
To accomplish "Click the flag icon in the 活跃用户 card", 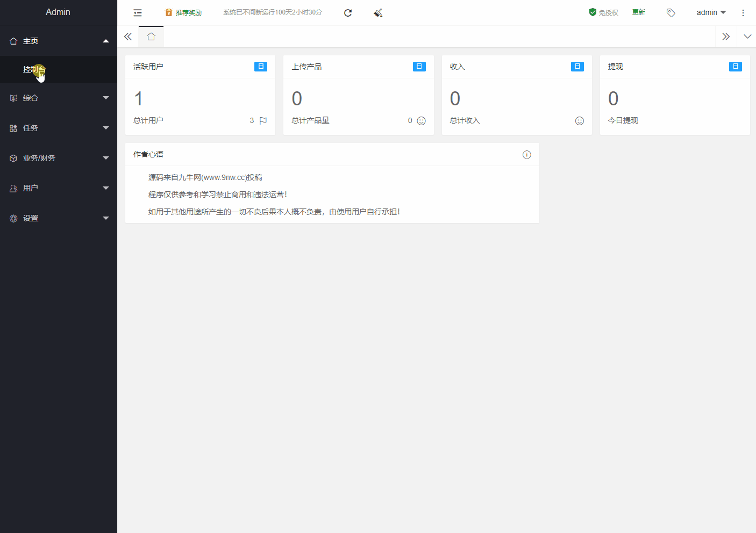I will [263, 121].
